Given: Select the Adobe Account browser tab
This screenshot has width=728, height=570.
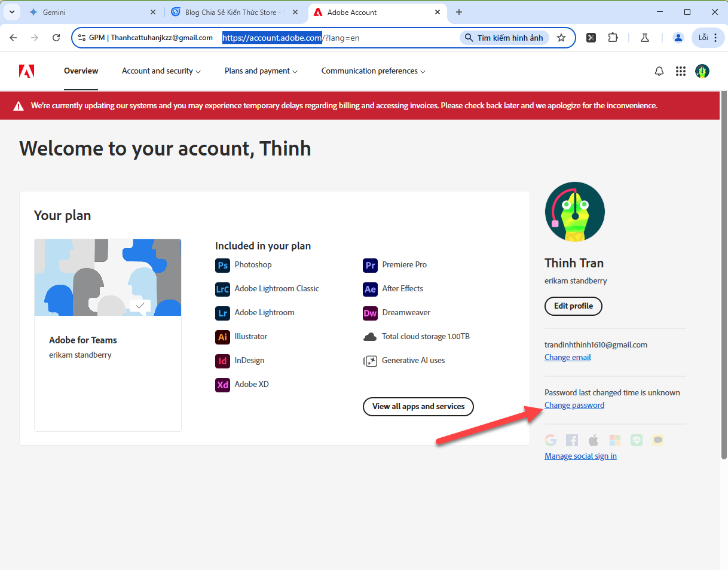Looking at the screenshot, I should [377, 12].
